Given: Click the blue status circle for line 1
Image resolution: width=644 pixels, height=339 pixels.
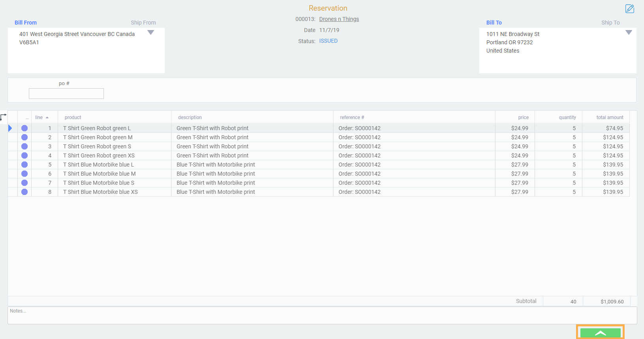Looking at the screenshot, I should click(x=24, y=128).
